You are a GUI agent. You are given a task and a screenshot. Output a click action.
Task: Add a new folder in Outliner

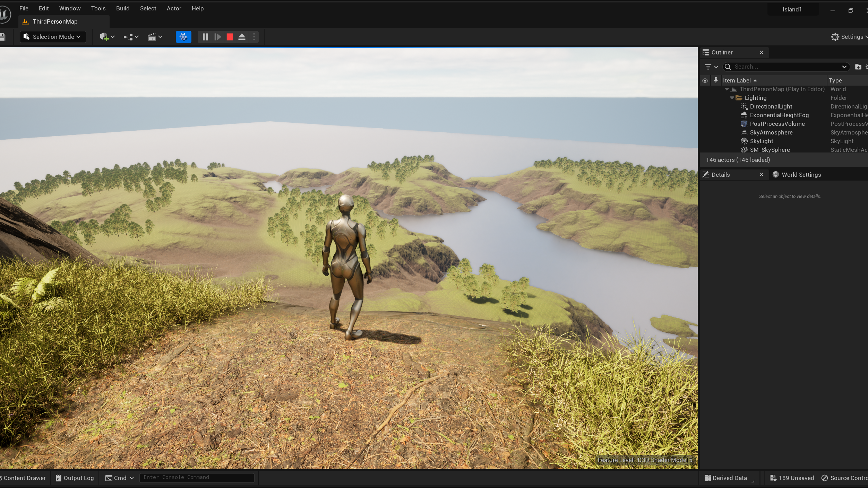tap(858, 67)
